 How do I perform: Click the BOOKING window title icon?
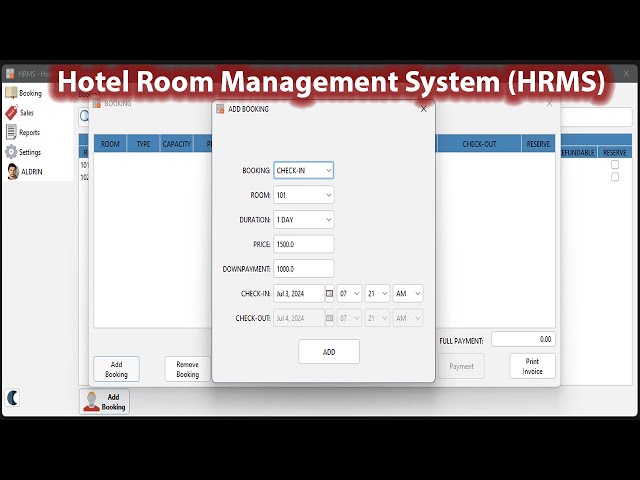(x=97, y=103)
